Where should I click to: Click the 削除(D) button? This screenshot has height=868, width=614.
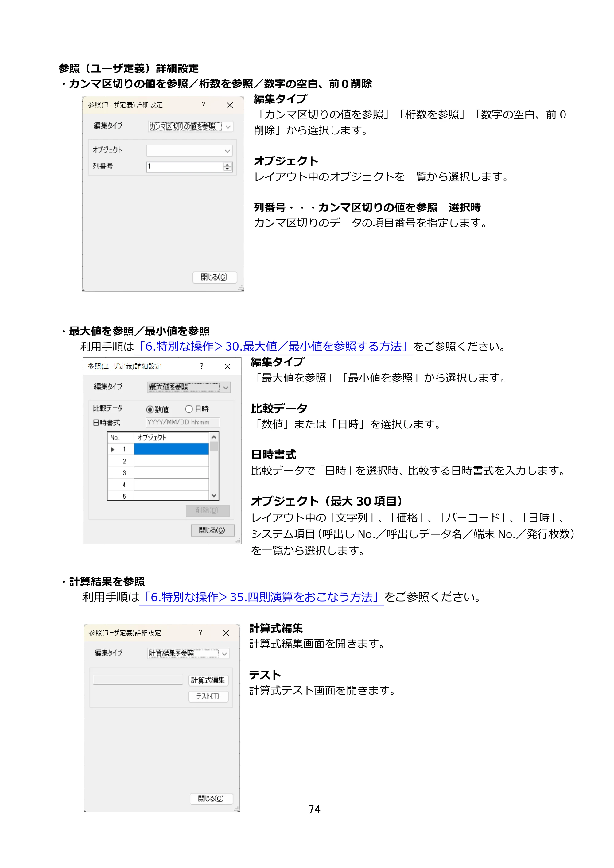[x=208, y=510]
